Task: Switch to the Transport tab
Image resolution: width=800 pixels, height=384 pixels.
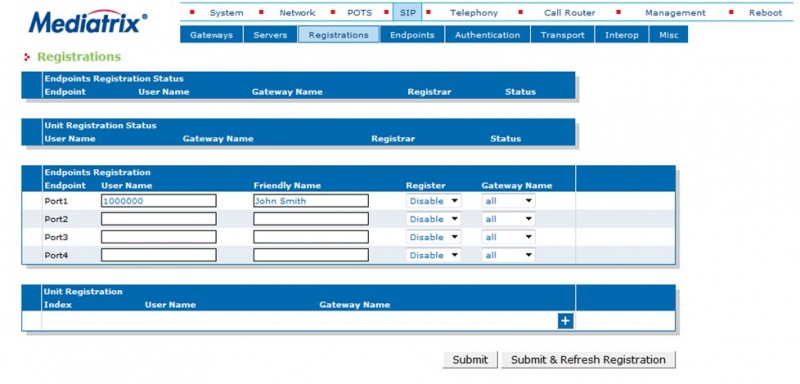Action: click(562, 35)
